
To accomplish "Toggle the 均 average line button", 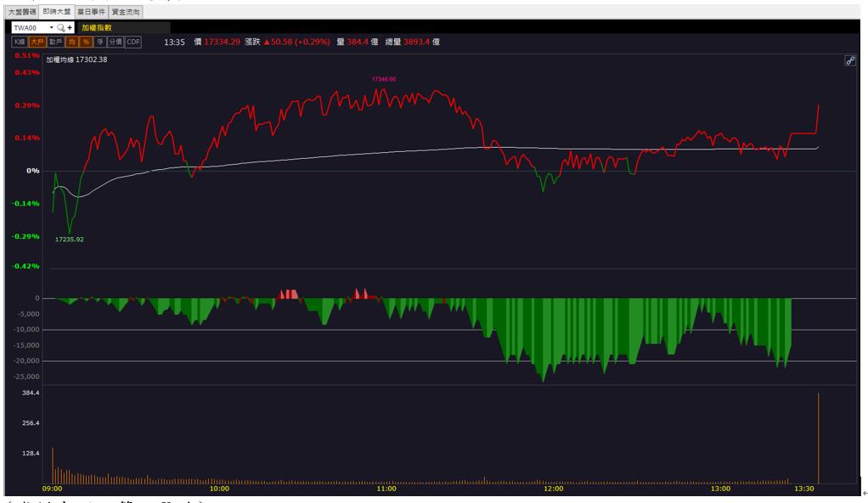I will [x=71, y=42].
